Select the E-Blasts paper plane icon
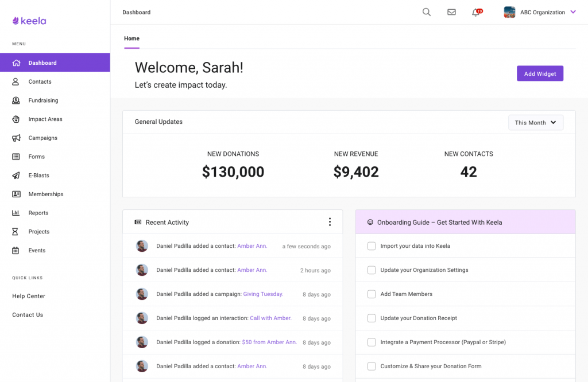Viewport: 588px width, 382px height. (x=16, y=175)
